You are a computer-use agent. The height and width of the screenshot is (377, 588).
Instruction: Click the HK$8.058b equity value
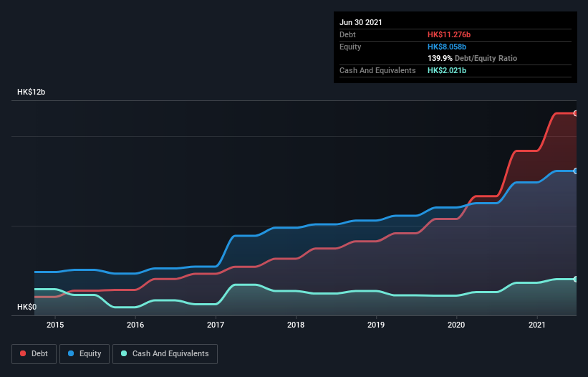447,47
